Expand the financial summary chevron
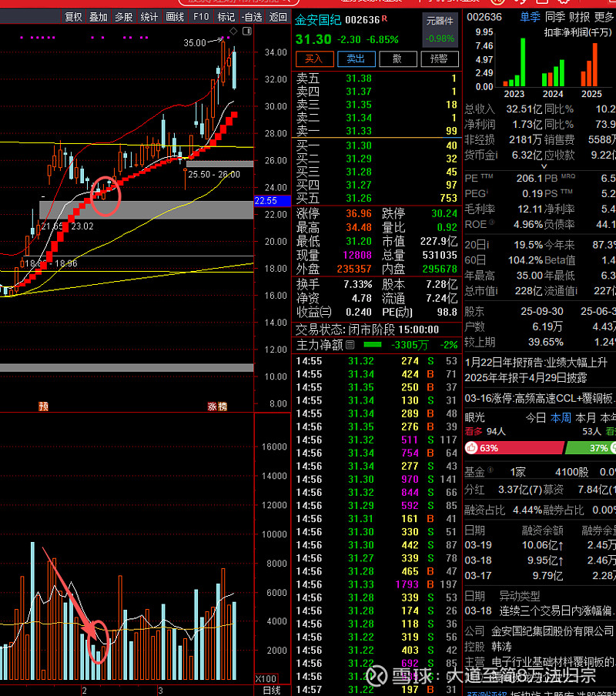The height and width of the screenshot is (696, 616). pyautogui.click(x=544, y=166)
